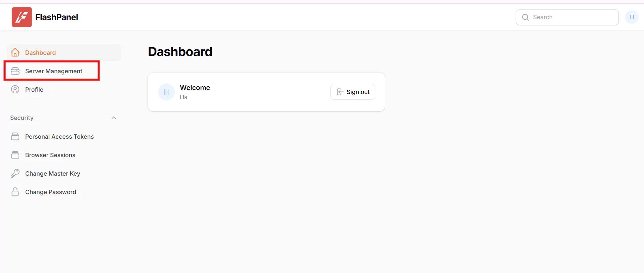
Task: Open Browser Sessions link
Action: click(50, 155)
